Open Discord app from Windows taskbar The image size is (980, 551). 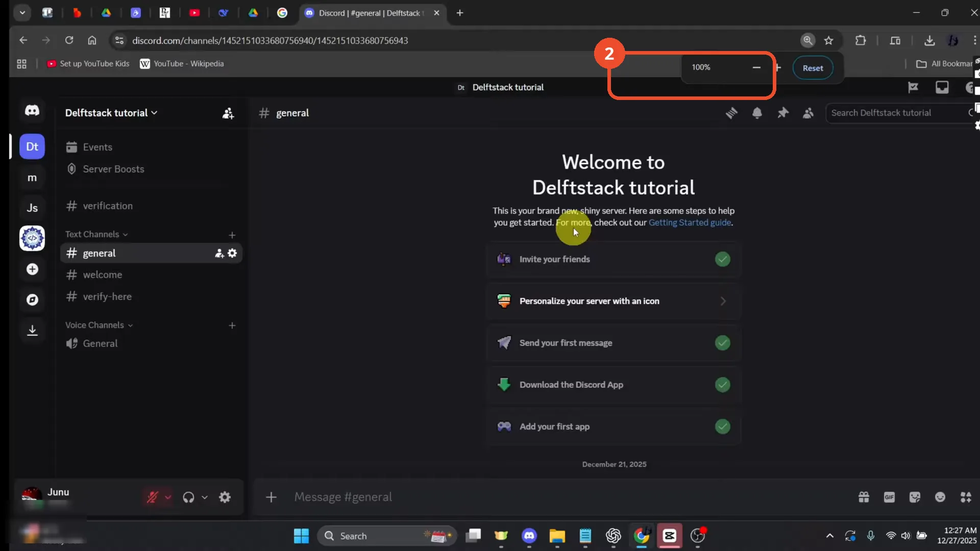pos(529,536)
